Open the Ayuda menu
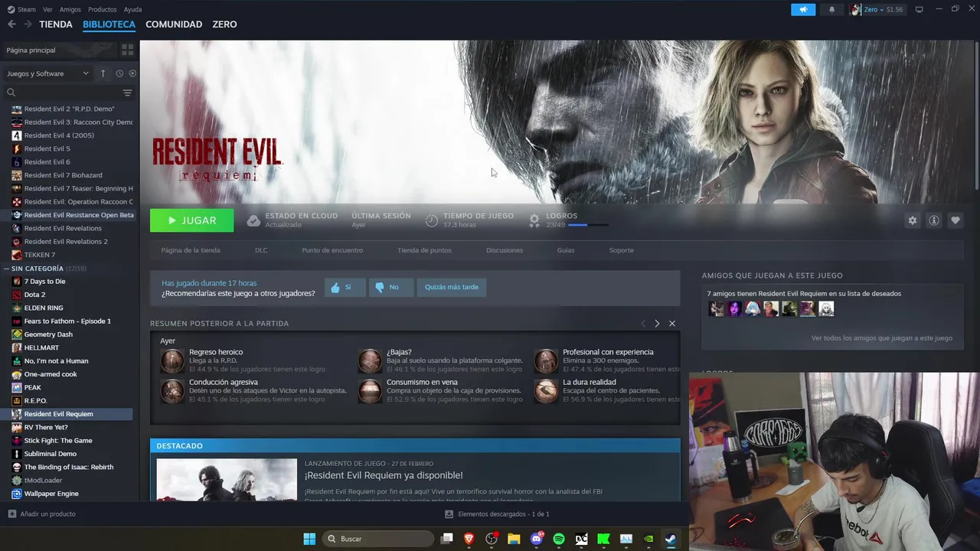The image size is (980, 551). (132, 9)
